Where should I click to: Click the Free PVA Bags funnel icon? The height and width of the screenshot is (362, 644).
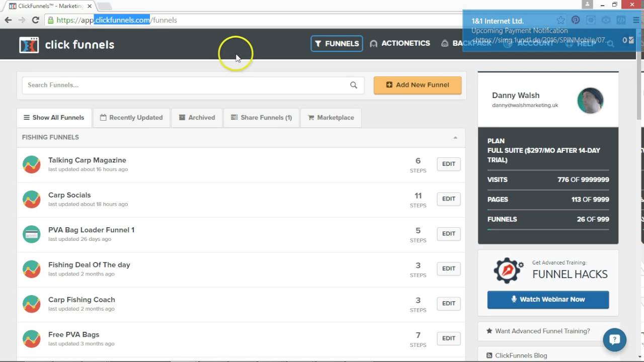[x=32, y=338]
